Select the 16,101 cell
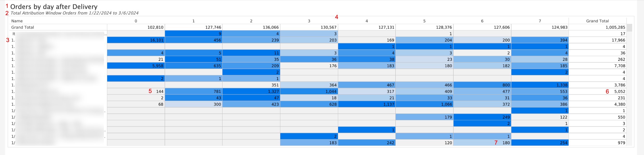Image resolution: width=644 pixels, height=155 pixels. [136, 40]
